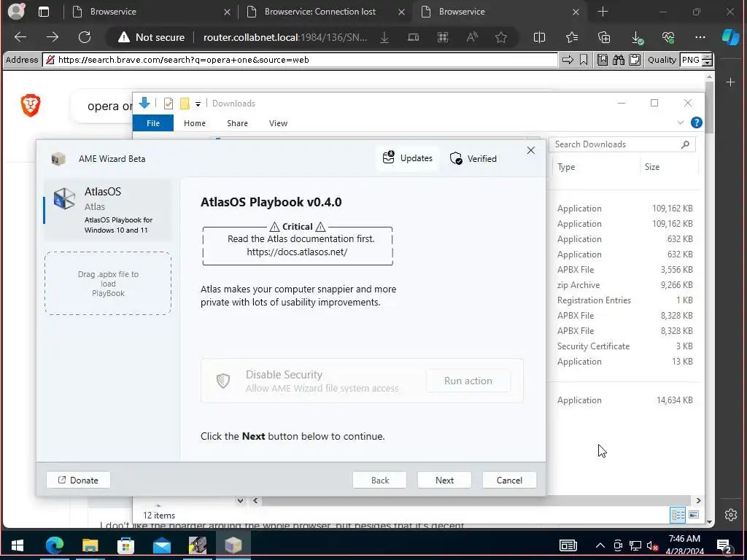Run the Disable Security action

pos(468,381)
